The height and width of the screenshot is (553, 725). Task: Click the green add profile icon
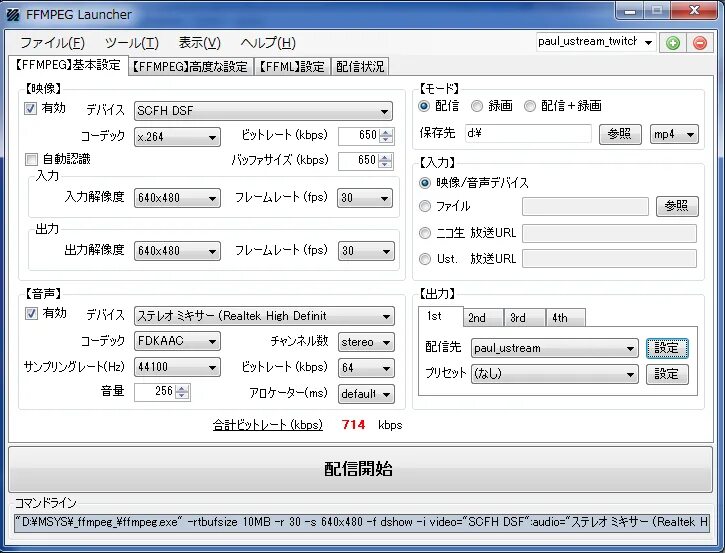(673, 43)
